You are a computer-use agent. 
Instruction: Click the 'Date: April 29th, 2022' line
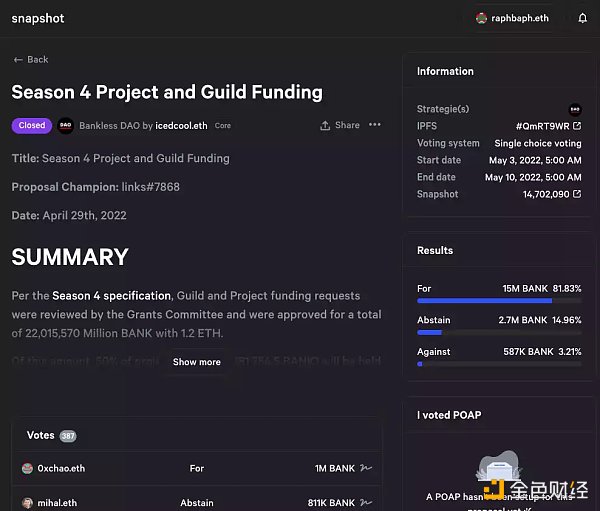pyautogui.click(x=69, y=216)
